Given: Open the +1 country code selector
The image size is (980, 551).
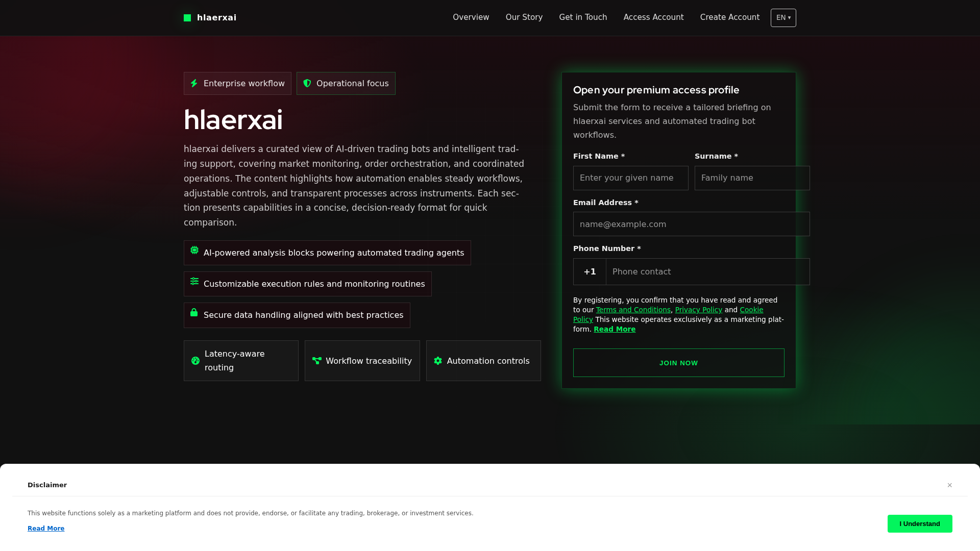Looking at the screenshot, I should (590, 272).
